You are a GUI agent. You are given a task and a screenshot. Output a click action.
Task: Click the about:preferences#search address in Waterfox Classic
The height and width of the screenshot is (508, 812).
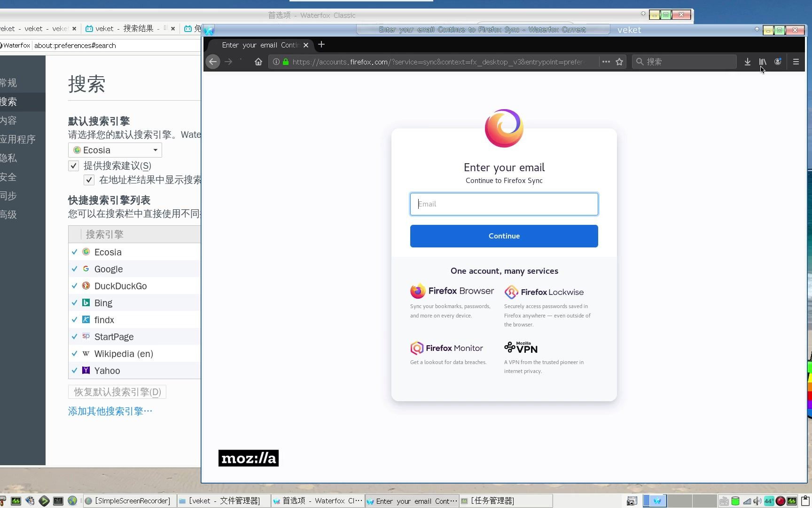pos(75,46)
